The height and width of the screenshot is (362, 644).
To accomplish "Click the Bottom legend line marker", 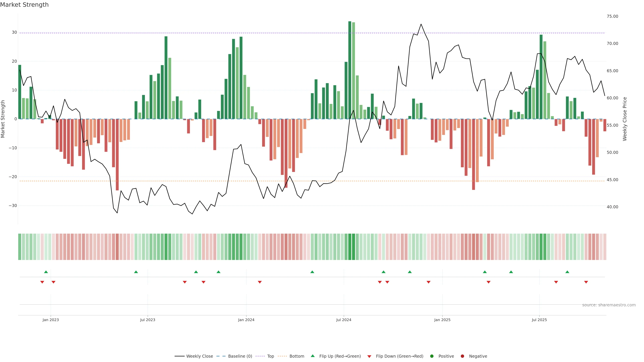I will [282, 356].
